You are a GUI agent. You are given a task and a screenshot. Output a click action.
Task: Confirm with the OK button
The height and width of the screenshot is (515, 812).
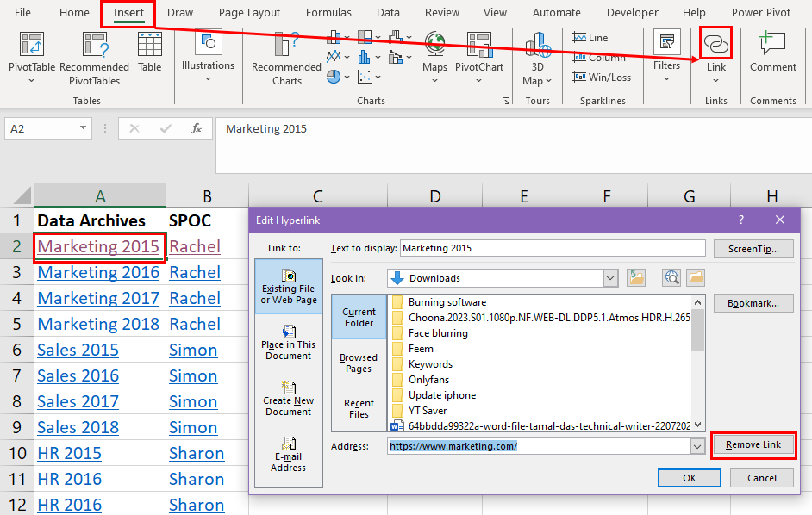tap(690, 478)
